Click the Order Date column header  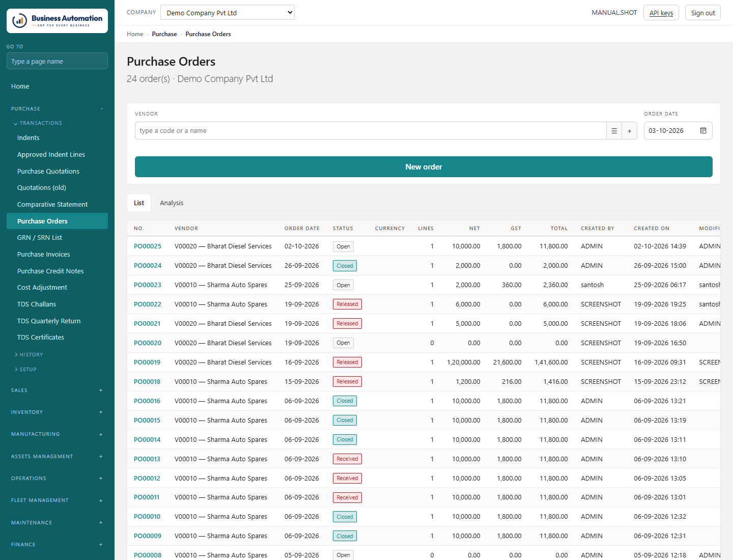pos(302,229)
